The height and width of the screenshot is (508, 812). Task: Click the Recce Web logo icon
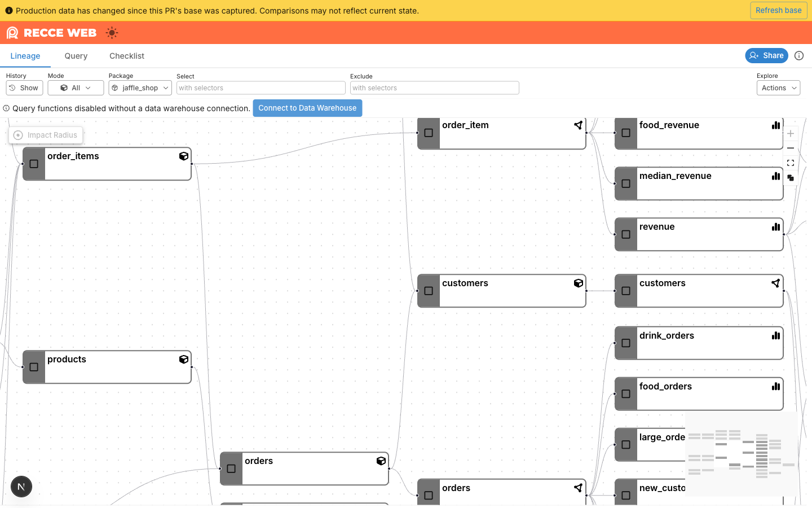point(12,33)
